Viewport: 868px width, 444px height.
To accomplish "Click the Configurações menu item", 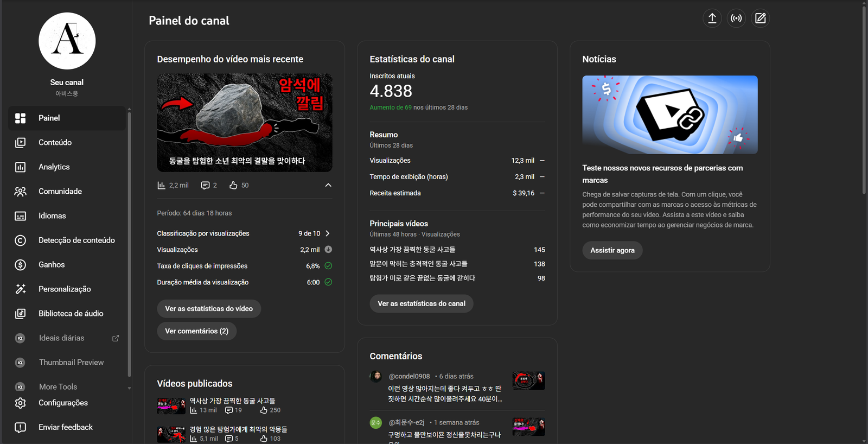I will (x=67, y=403).
